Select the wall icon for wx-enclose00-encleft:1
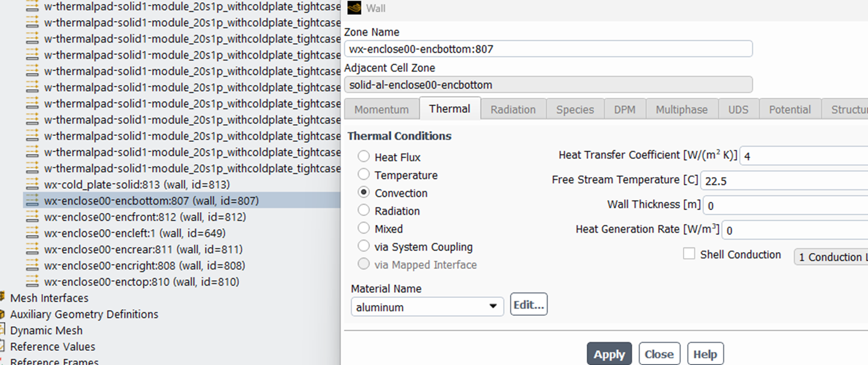Screen dimensions: 868x365 coord(33,233)
